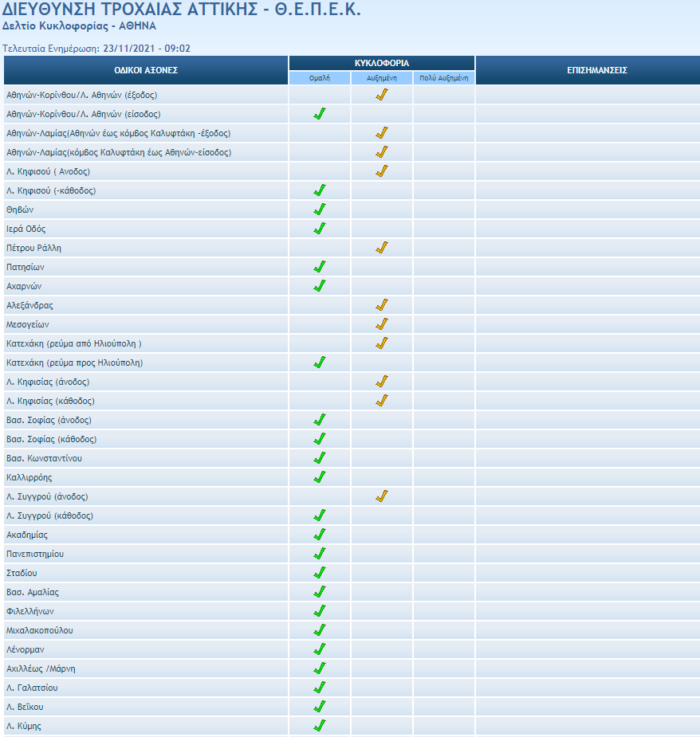The image size is (700, 737).
Task: Click the green checkmark for Λ. Κύμης
Action: click(320, 726)
